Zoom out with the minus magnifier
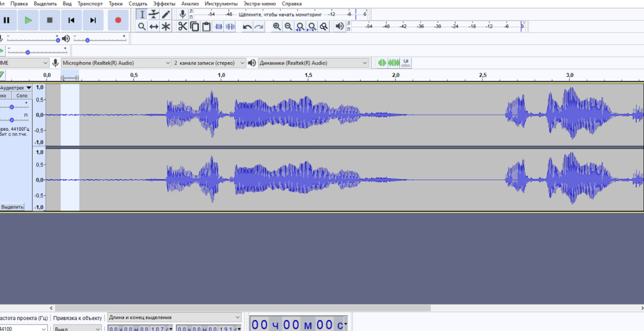Screen dimensions: 644x331 tap(289, 27)
